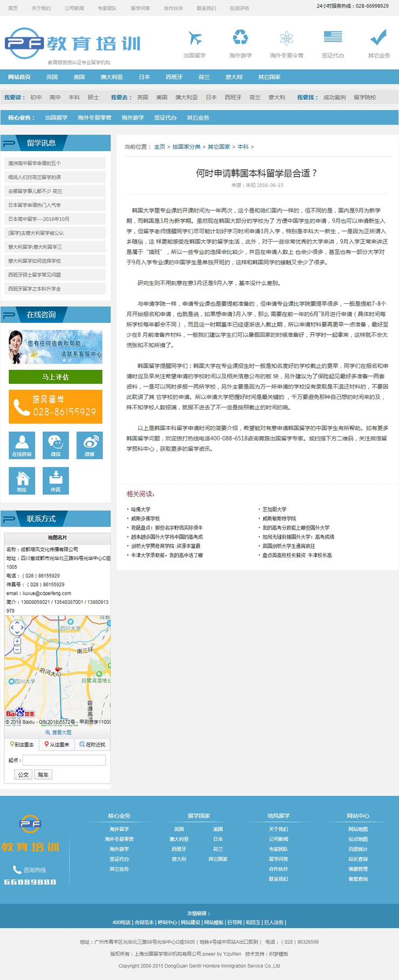The image size is (399, 980).
Task: Zoom in on the Baidu map
Action: (x=17, y=642)
